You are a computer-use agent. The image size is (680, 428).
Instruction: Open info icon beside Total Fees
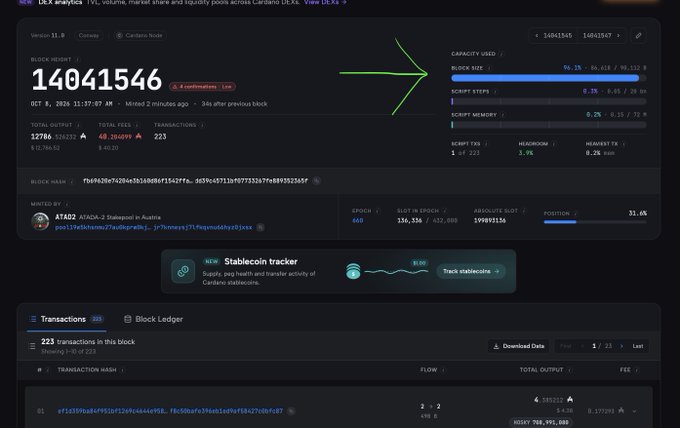(137, 125)
